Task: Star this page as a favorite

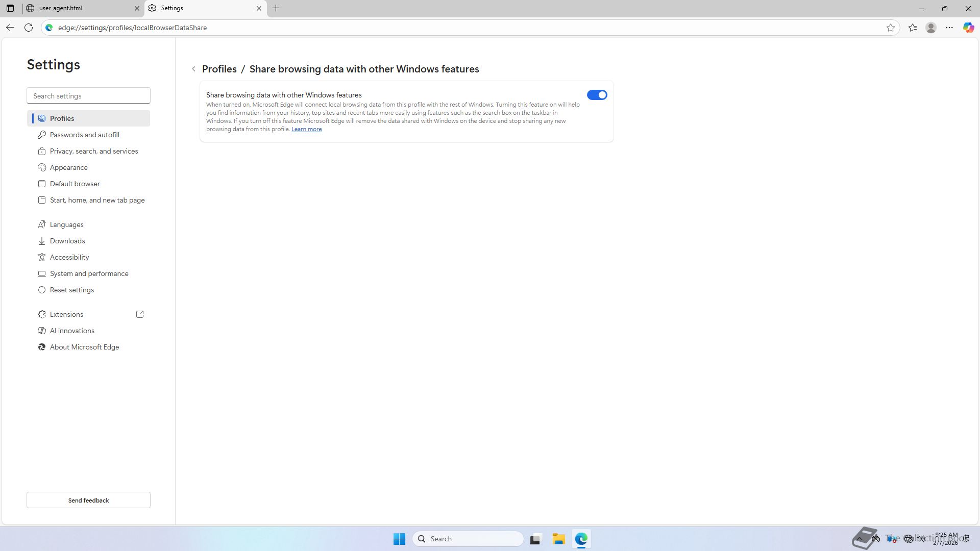Action: (x=891, y=28)
